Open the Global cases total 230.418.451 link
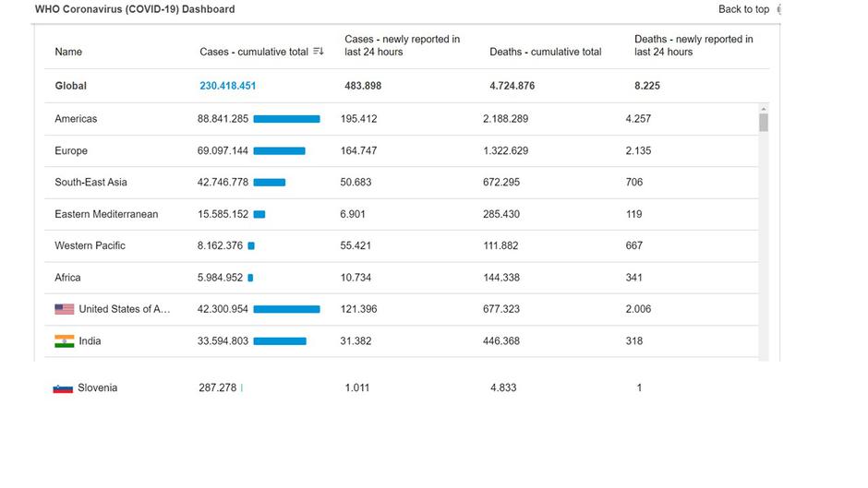 (227, 86)
